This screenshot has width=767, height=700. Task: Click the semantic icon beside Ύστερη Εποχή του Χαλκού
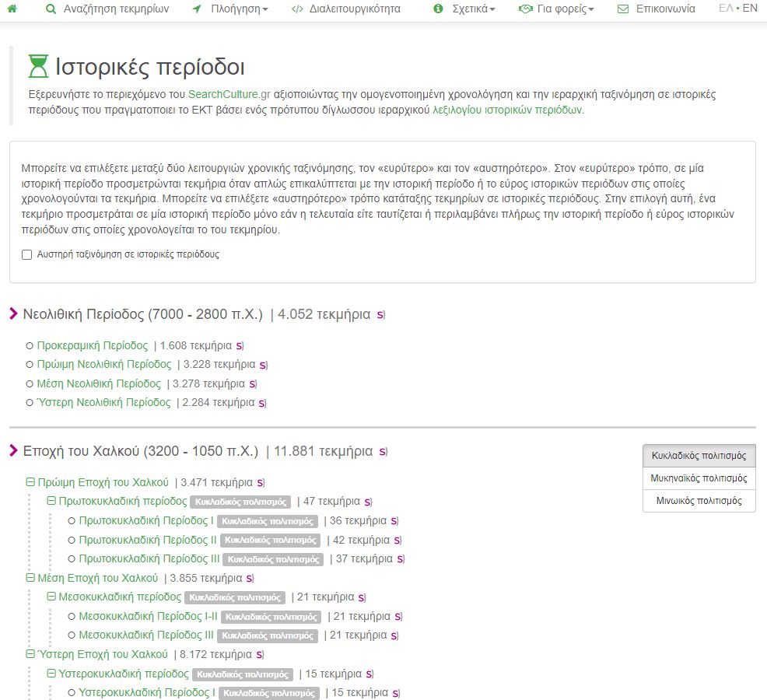(x=260, y=655)
